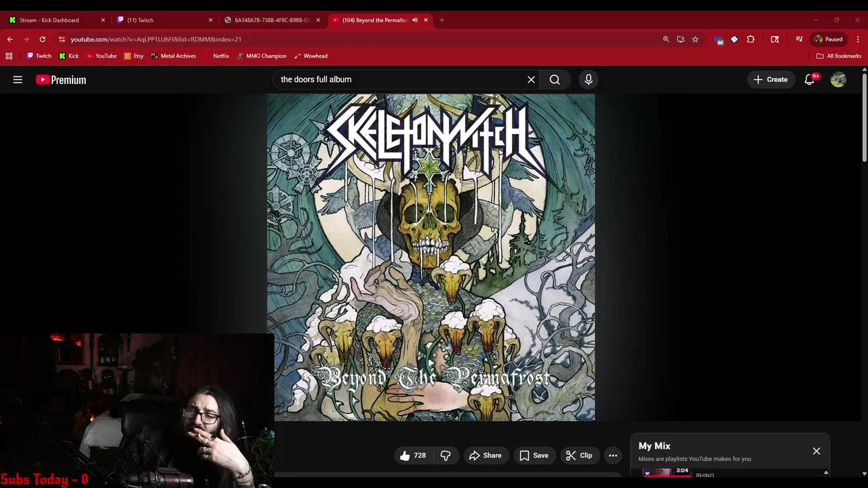Viewport: 868px width, 488px height.
Task: Reload the current page
Action: pos(42,39)
